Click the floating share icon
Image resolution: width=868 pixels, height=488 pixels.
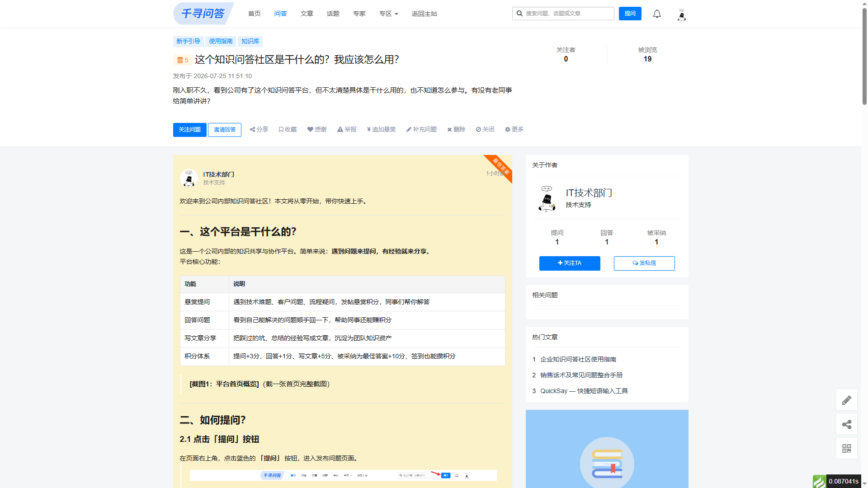click(846, 424)
